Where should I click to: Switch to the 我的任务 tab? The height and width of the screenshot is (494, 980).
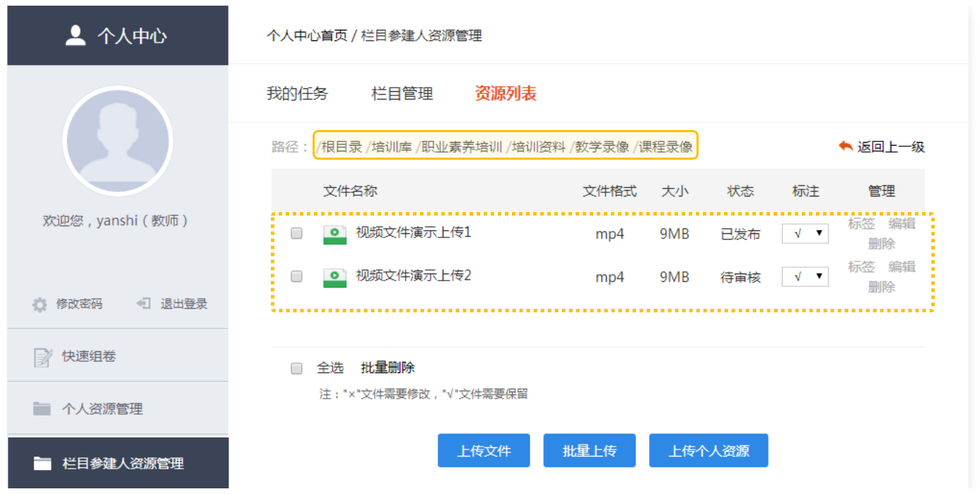coord(297,93)
